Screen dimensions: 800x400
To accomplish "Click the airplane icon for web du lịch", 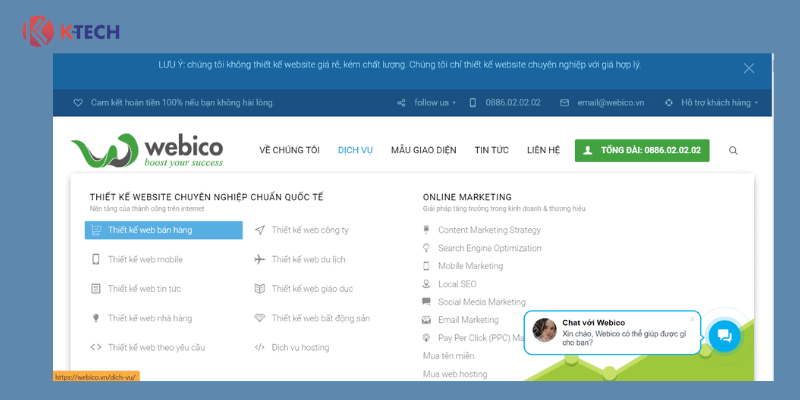I will click(x=260, y=259).
